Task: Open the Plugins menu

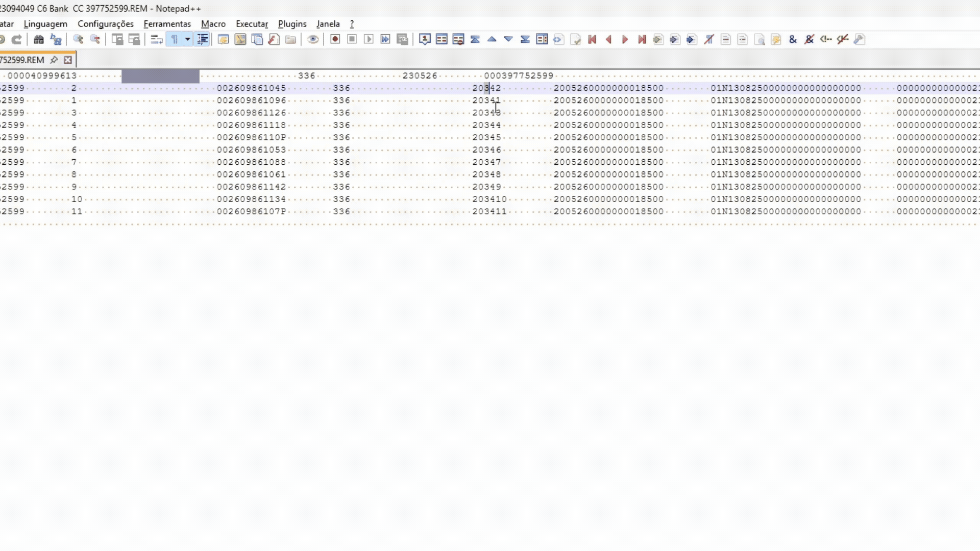Action: (x=292, y=24)
